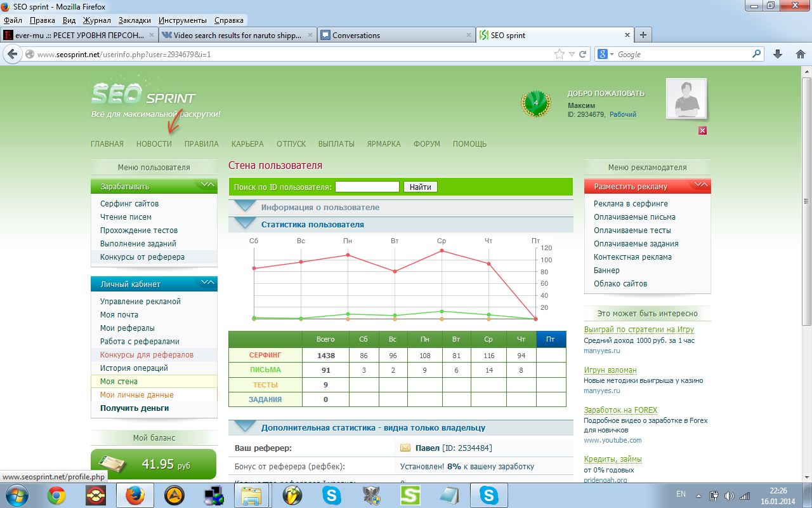Open Чтение писем link

pos(126,217)
